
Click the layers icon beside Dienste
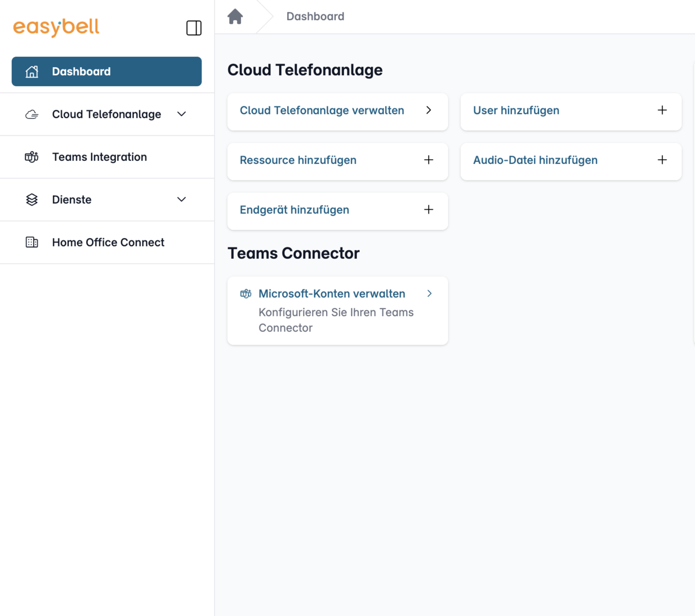32,200
